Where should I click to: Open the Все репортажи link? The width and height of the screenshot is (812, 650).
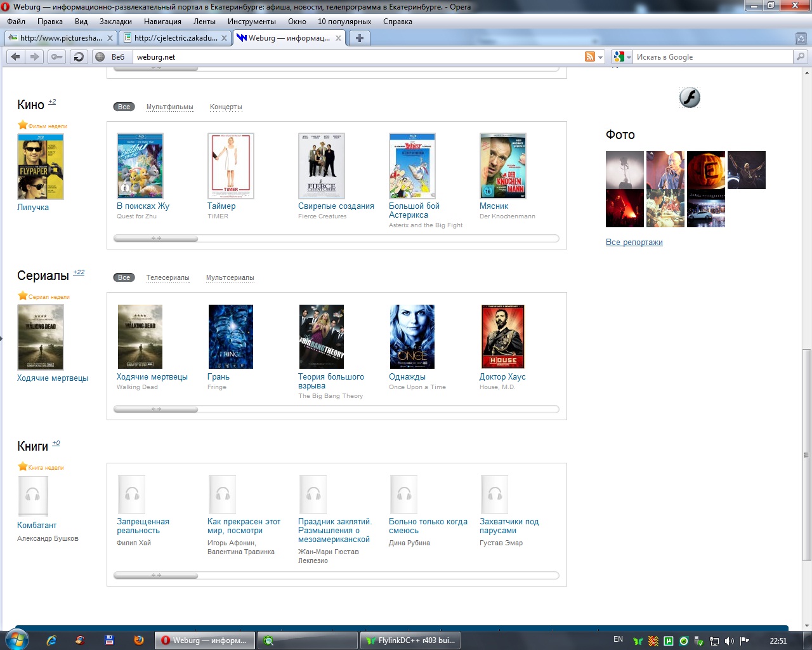[x=634, y=242]
